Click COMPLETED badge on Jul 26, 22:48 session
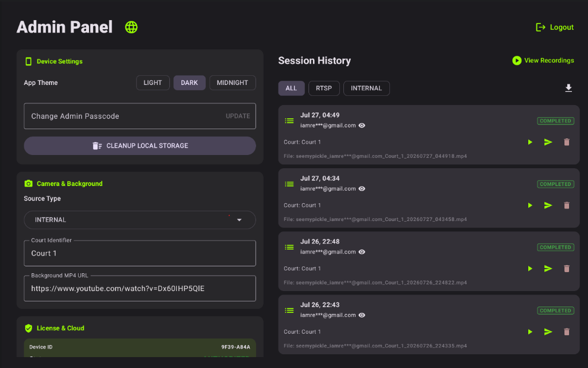The height and width of the screenshot is (368, 588). pyautogui.click(x=555, y=247)
